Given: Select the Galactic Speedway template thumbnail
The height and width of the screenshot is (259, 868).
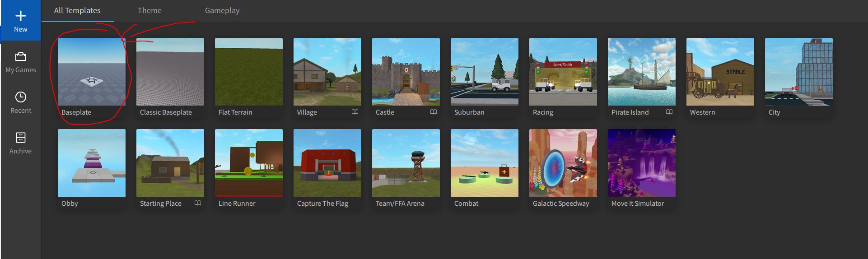Looking at the screenshot, I should pos(563,163).
